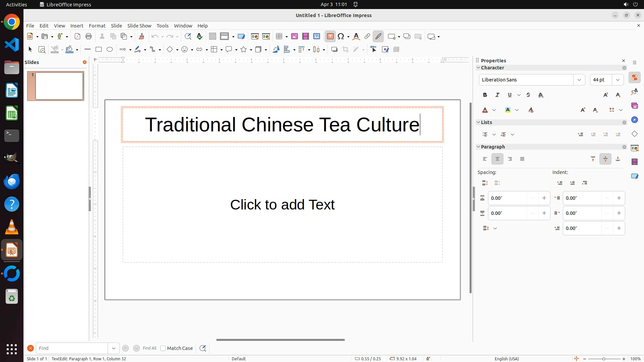Click the Insert Image toolbar icon
This screenshot has height=362, width=644.
point(294,37)
